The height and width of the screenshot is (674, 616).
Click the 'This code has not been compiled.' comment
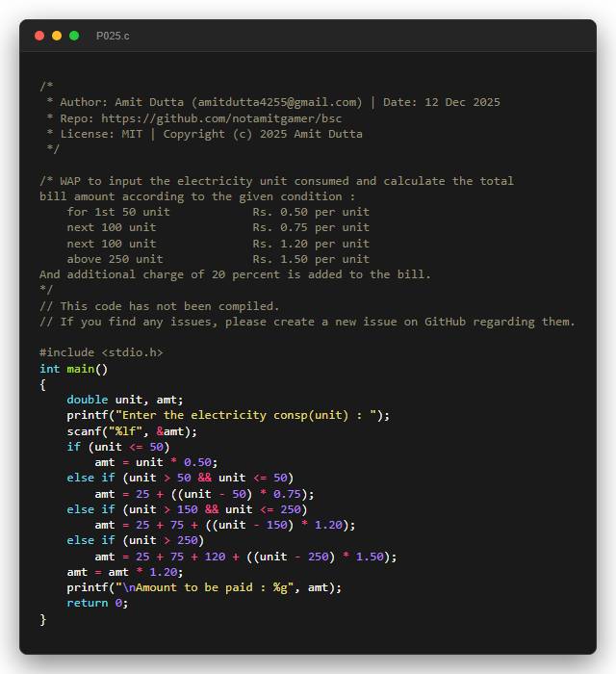point(160,306)
